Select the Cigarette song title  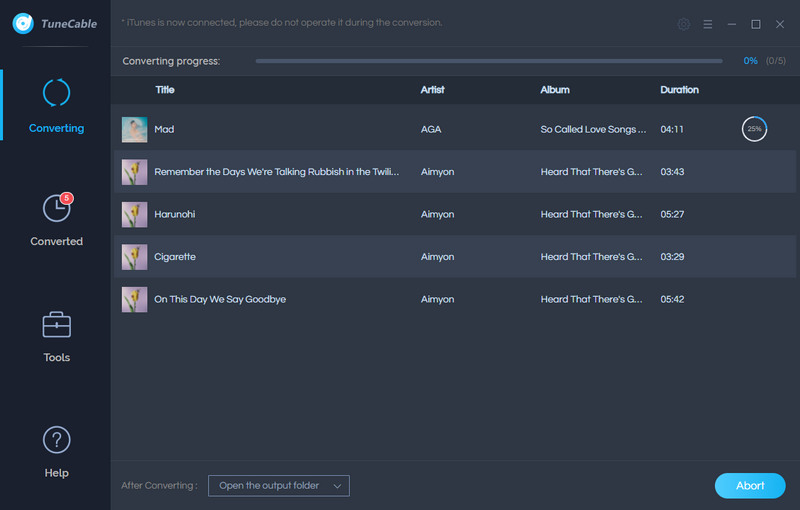174,257
